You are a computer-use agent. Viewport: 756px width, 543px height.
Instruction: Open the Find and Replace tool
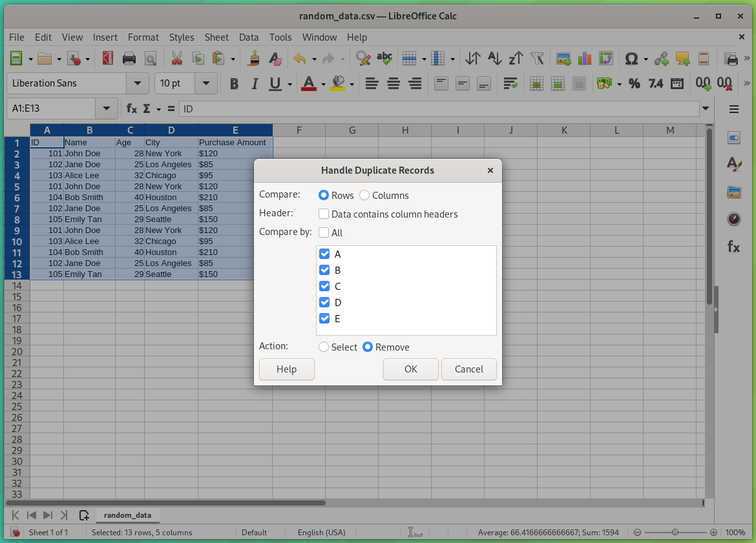[363, 58]
